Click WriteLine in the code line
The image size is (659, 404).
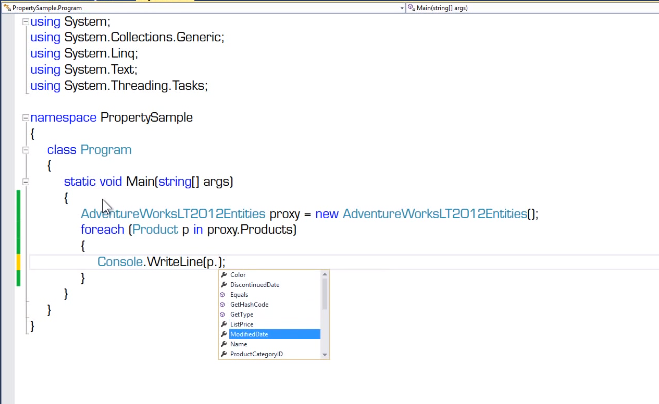click(x=175, y=262)
